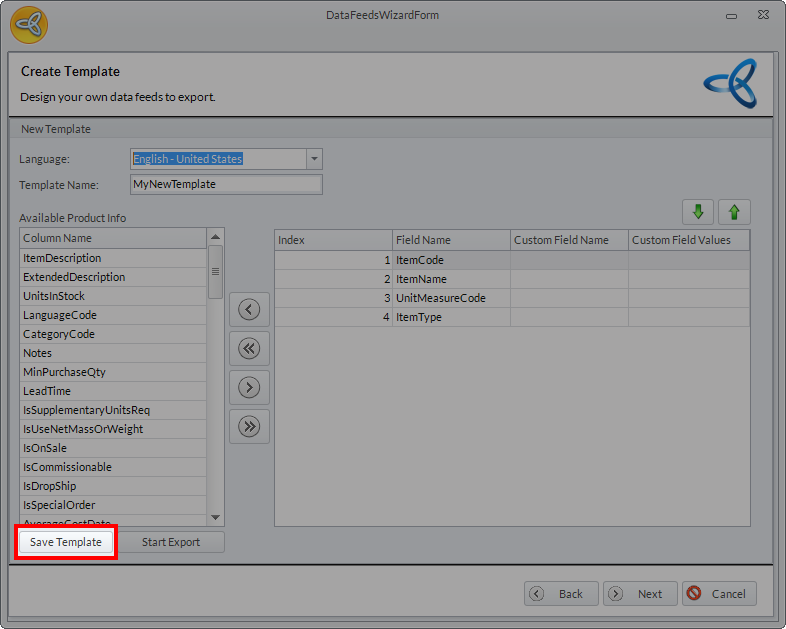786x629 pixels.
Task: Click the double right arrow transfer button
Action: click(x=249, y=426)
